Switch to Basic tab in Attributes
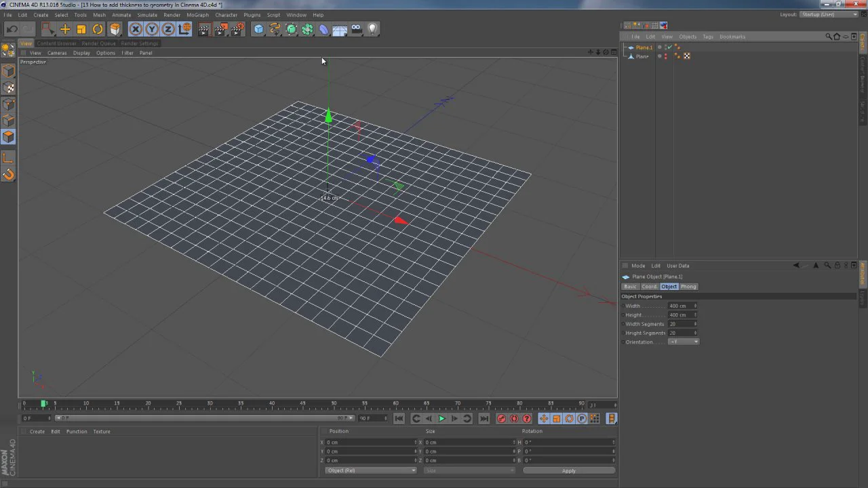Viewport: 868px width, 488px height. (631, 287)
